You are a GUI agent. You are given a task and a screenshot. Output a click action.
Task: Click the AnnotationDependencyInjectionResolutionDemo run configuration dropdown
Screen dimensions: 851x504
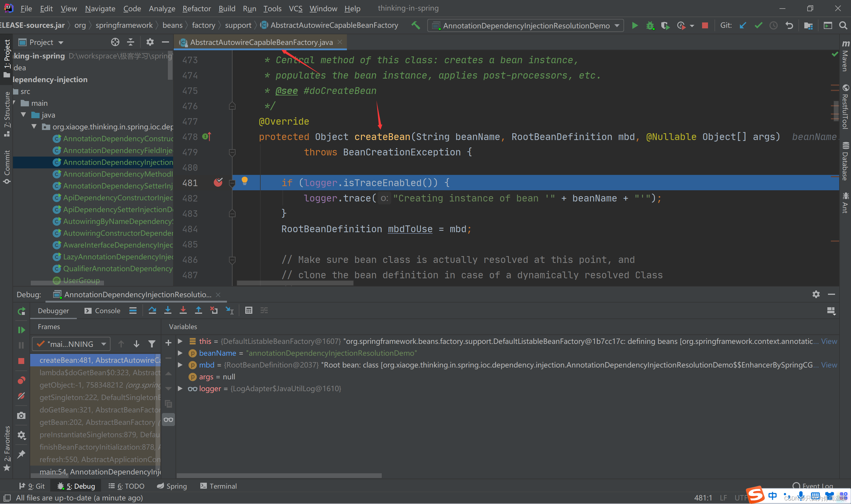[x=525, y=25]
